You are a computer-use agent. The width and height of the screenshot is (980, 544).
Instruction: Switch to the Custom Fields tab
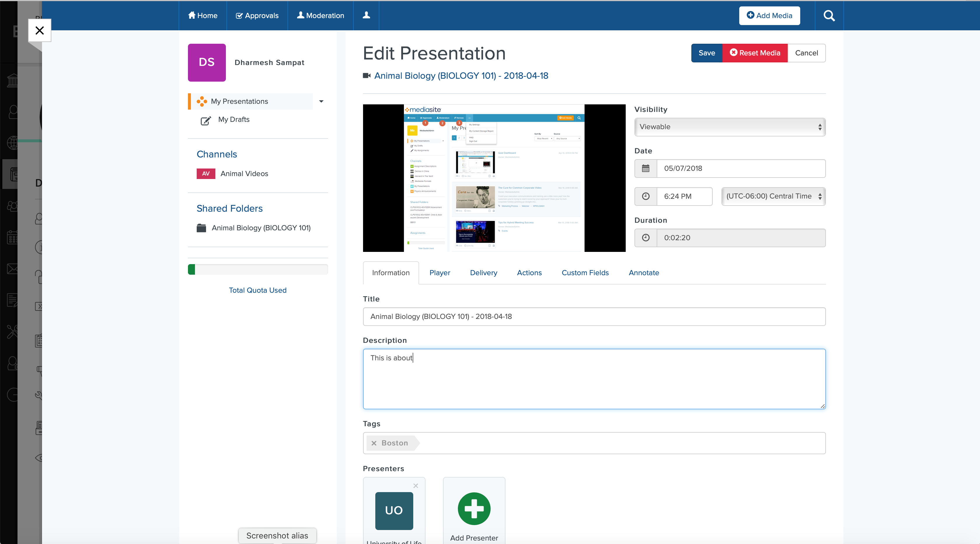(585, 273)
